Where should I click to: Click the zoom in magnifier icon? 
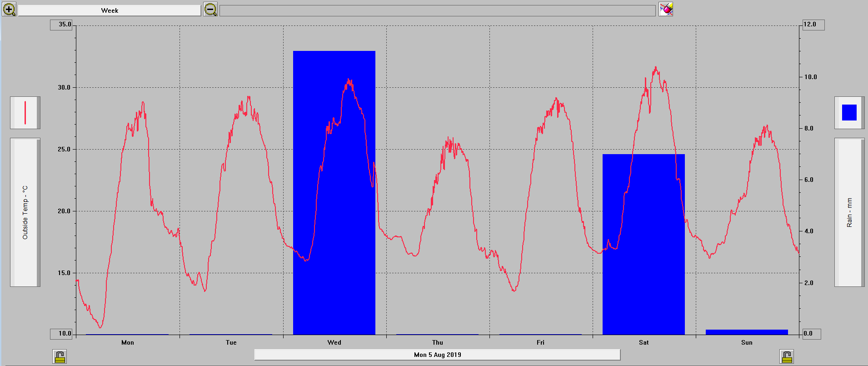[9, 9]
